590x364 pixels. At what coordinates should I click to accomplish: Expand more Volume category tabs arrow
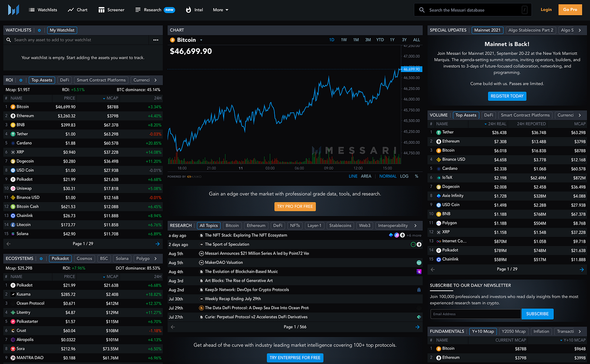click(x=580, y=115)
